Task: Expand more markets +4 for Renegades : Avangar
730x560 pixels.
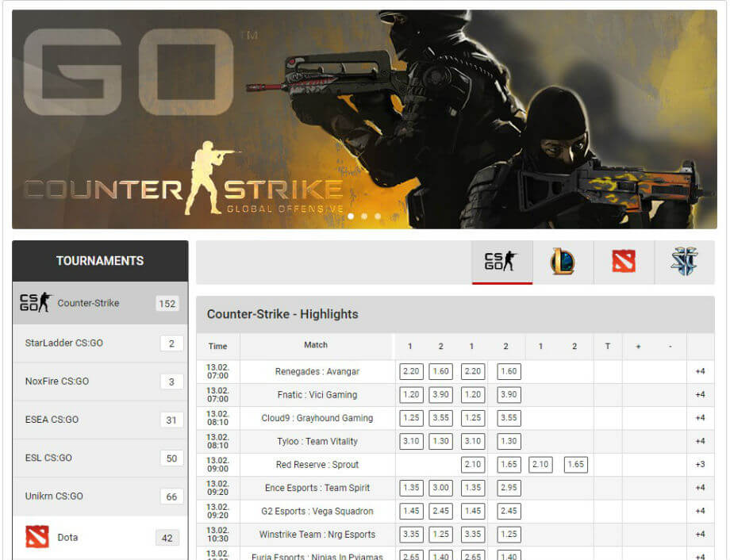Action: coord(700,371)
